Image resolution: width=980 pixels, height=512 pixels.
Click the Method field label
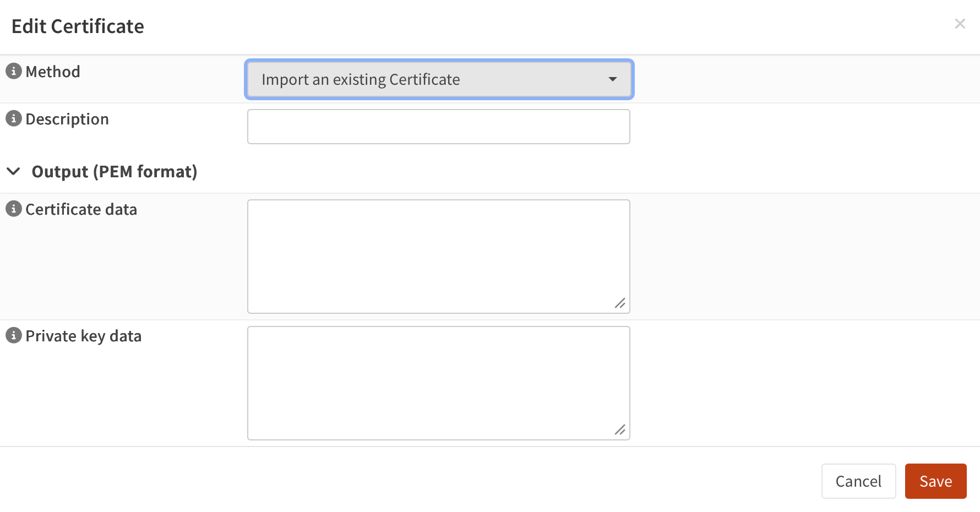pyautogui.click(x=53, y=72)
